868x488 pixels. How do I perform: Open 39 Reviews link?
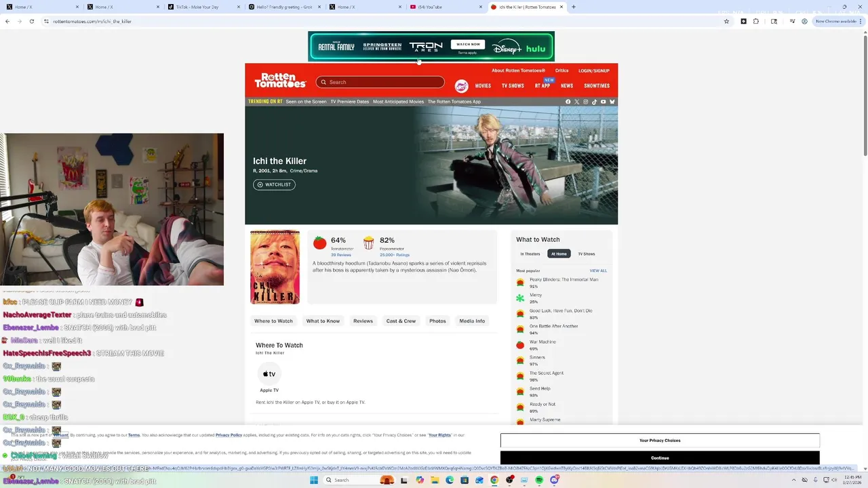341,255
